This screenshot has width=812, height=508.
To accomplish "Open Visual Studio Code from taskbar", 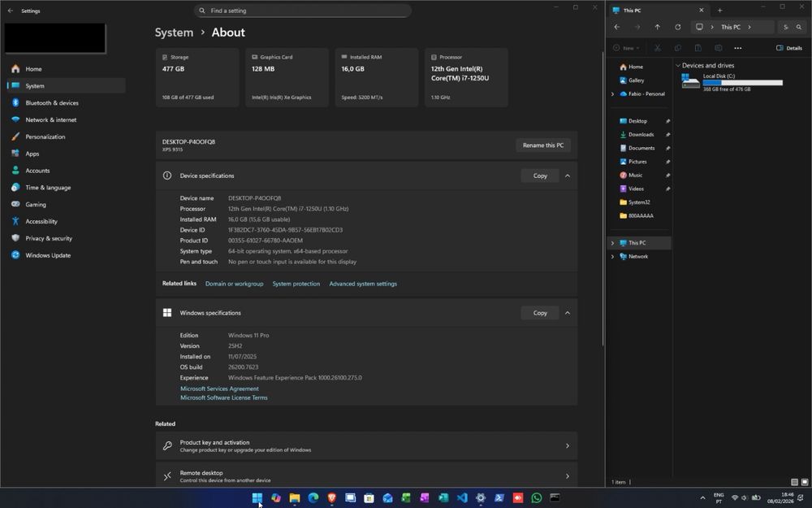I will [462, 498].
